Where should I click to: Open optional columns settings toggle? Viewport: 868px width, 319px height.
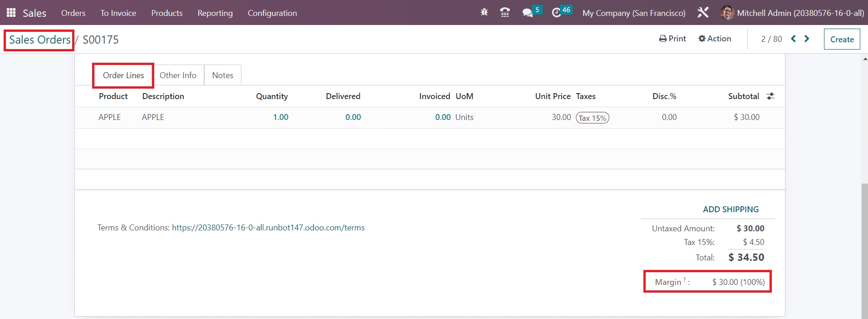[x=770, y=96]
